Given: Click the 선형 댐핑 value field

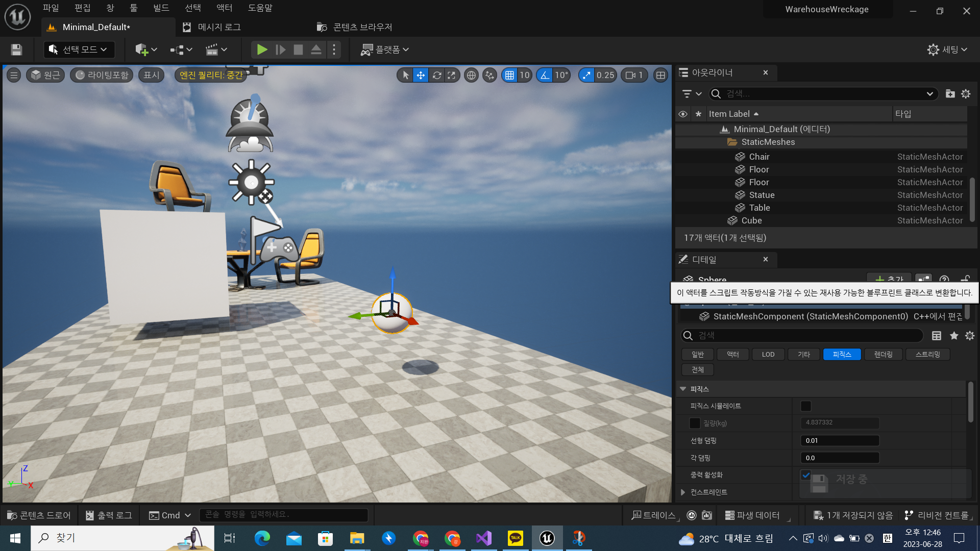Looking at the screenshot, I should (x=840, y=441).
